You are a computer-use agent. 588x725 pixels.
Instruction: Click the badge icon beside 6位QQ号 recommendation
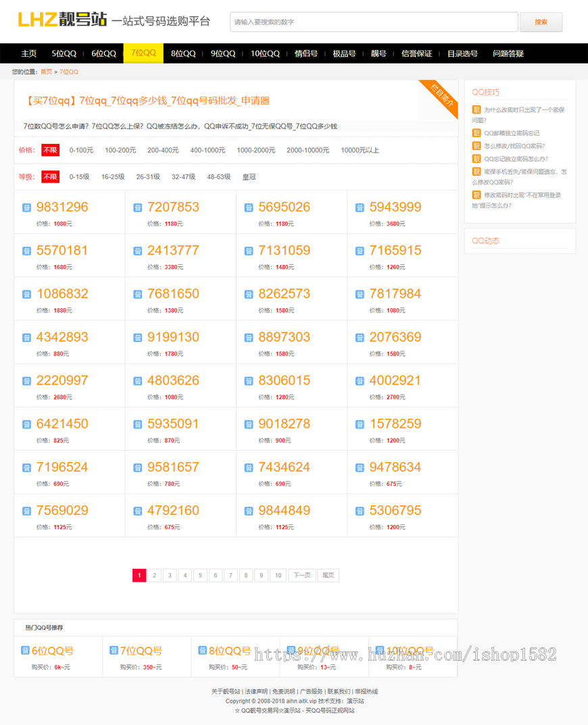[25, 651]
